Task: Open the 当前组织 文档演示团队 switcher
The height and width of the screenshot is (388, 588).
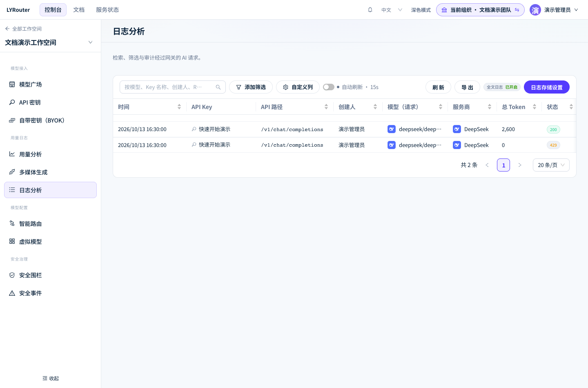Action: 480,10
